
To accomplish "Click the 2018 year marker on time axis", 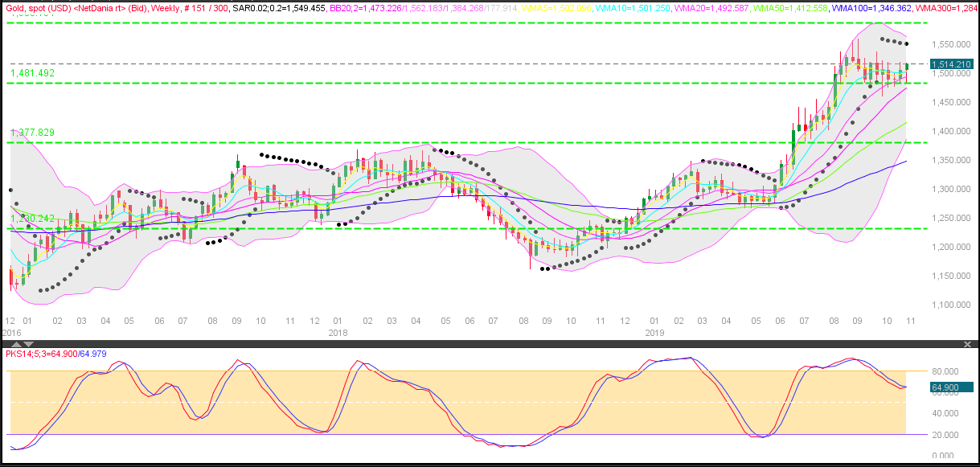I will click(x=337, y=331).
